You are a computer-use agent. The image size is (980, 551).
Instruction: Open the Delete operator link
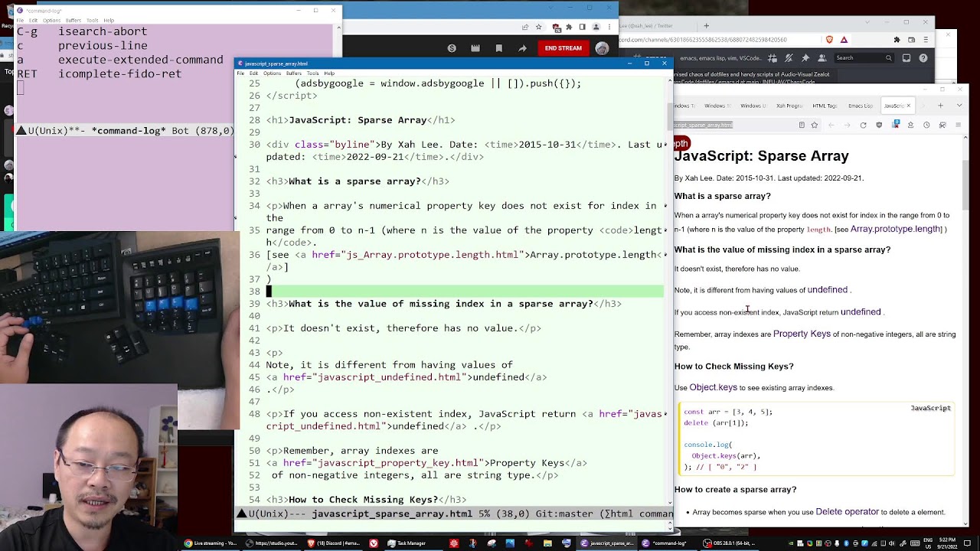[x=848, y=512]
